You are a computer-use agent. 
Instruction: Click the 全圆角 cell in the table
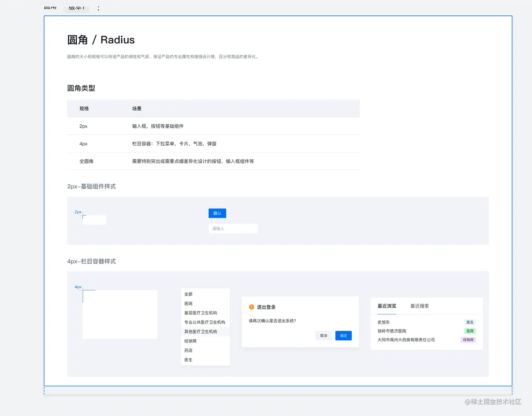tap(86, 161)
